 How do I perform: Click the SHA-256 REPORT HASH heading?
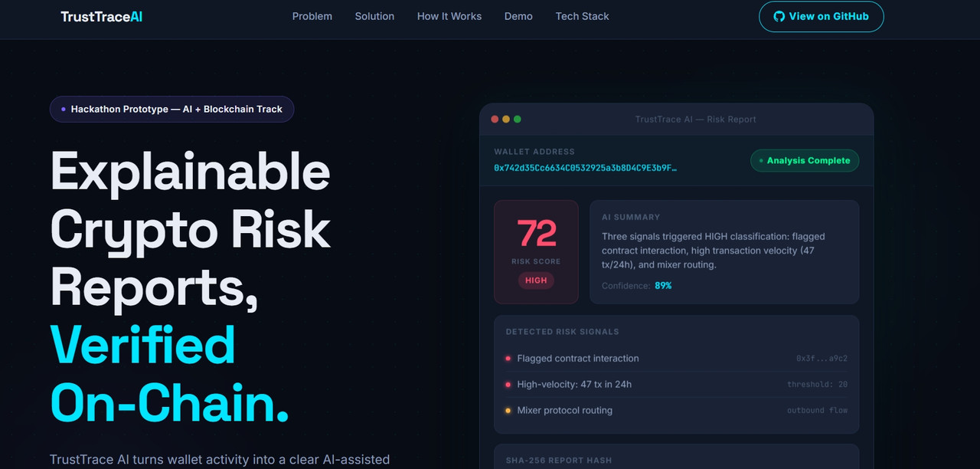click(x=559, y=461)
